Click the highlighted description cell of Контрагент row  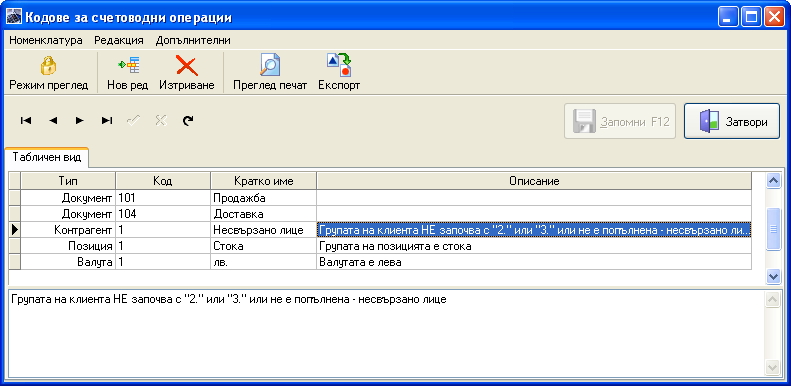coord(534,230)
